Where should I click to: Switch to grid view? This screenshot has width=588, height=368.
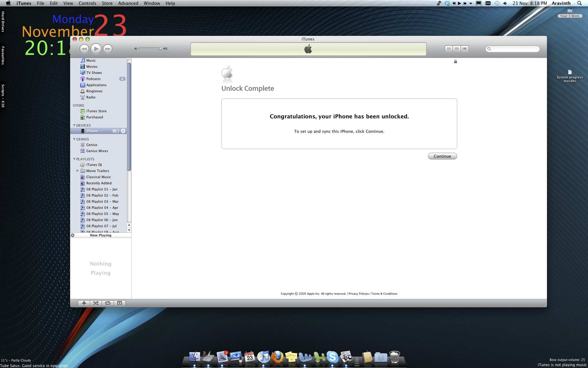[457, 49]
